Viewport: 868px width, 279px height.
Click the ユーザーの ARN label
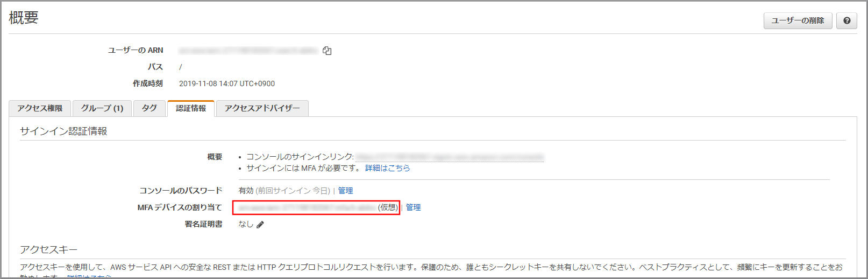pyautogui.click(x=136, y=50)
